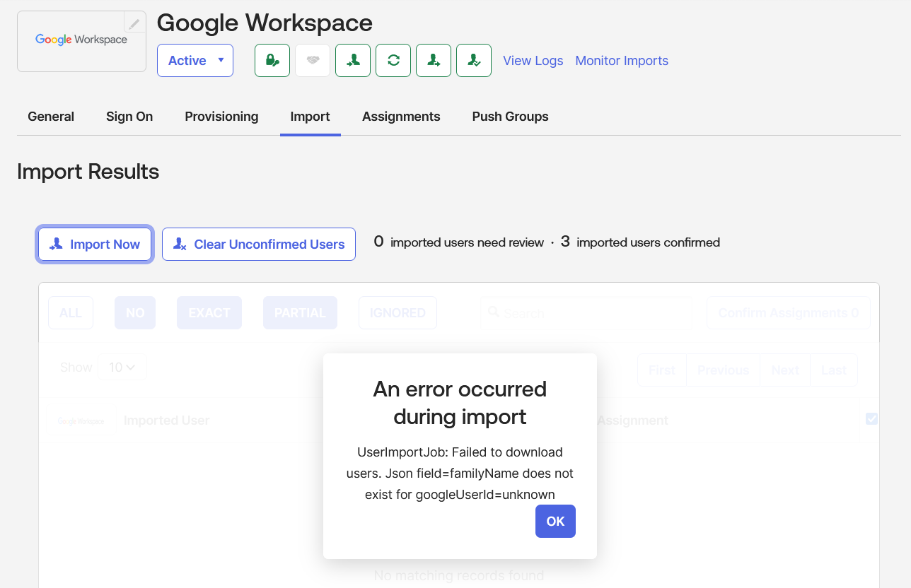Click the green user-with-checkmark icon
This screenshot has height=588, width=911.
tap(474, 61)
